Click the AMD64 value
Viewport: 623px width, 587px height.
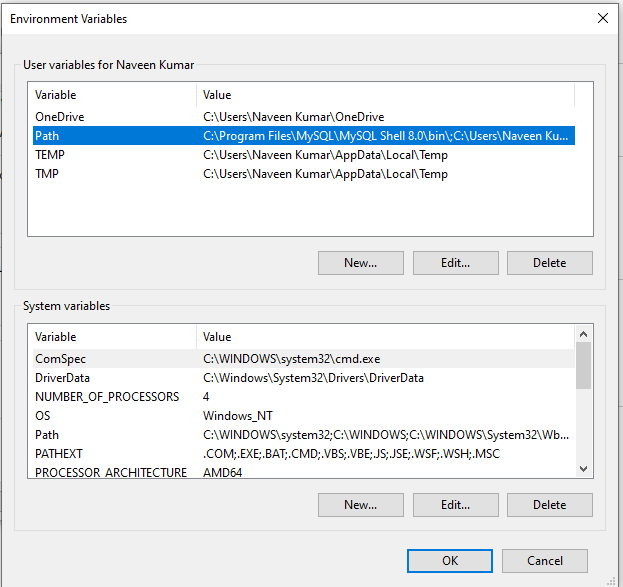pos(222,473)
